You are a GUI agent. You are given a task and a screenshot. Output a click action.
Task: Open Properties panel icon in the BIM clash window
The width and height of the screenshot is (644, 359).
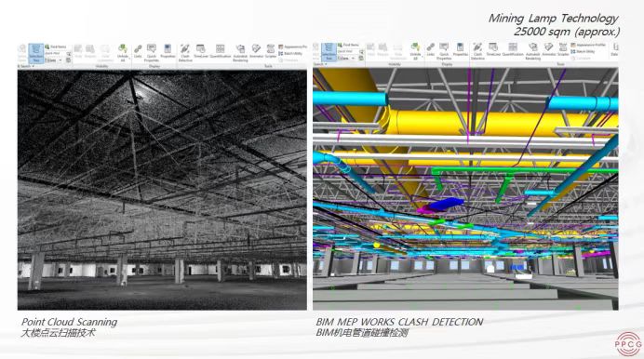(x=461, y=49)
